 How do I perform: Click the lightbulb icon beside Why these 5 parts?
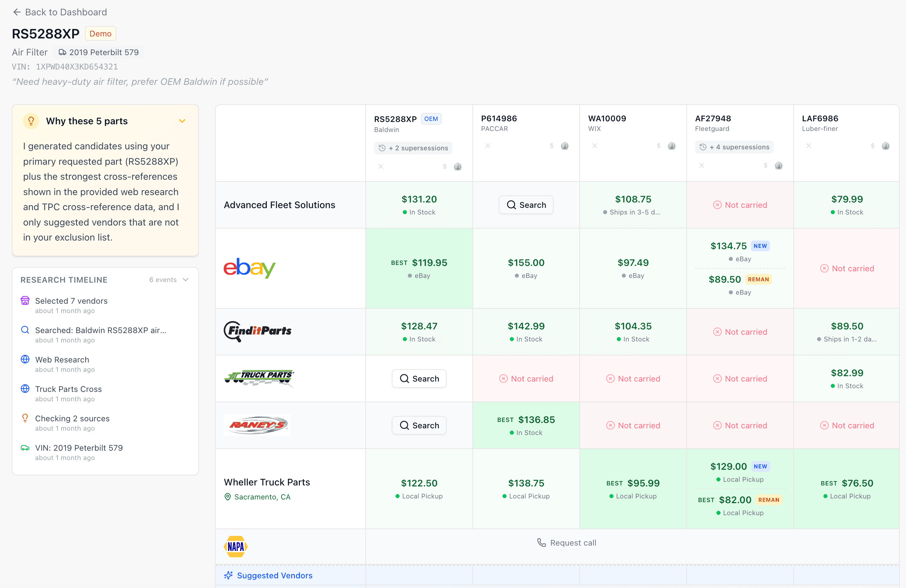click(31, 121)
